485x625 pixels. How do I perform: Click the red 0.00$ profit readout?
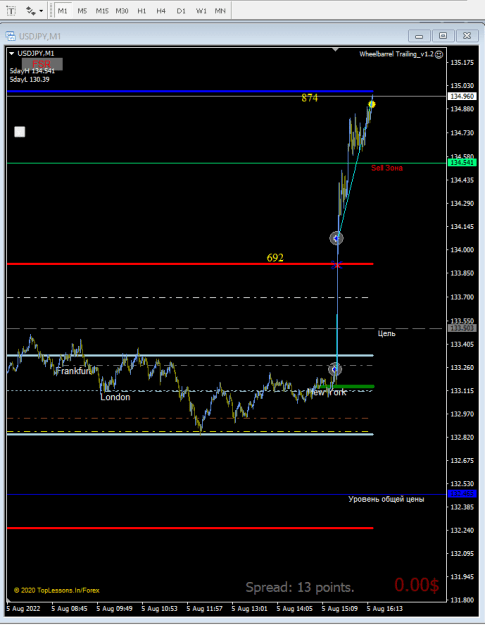coord(417,585)
